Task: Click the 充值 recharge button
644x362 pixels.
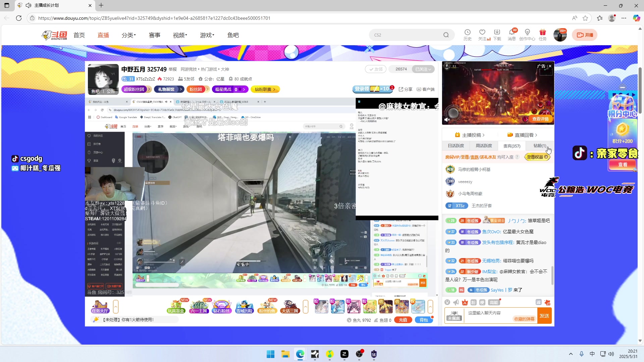Action: coord(403,320)
